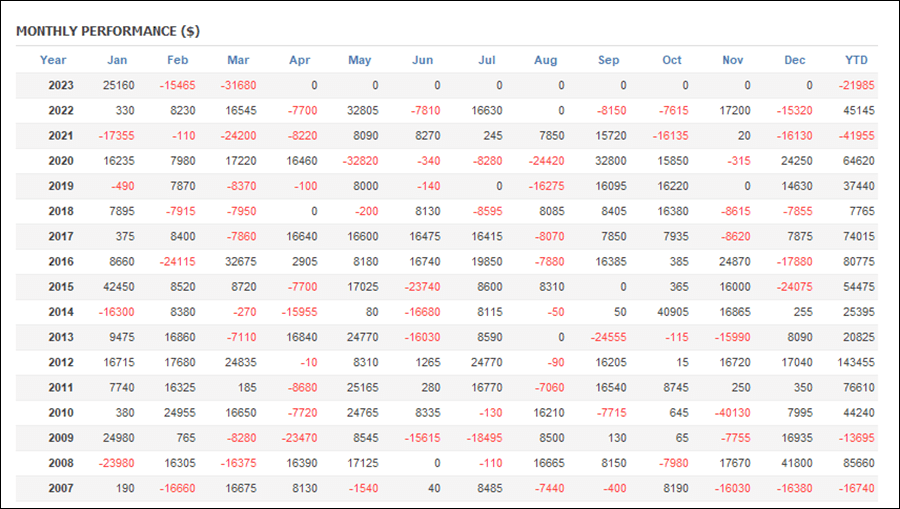Viewport: 900px width, 509px height.
Task: Click the Oct column header
Action: (x=672, y=60)
